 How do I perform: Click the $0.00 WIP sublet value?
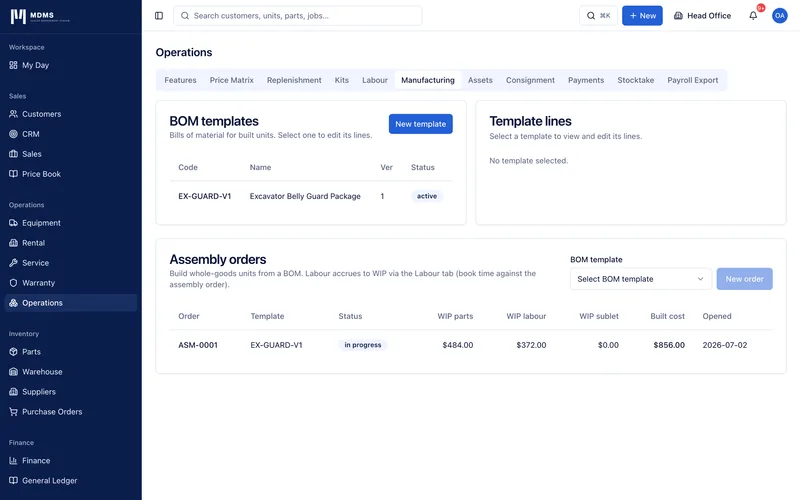coord(608,345)
